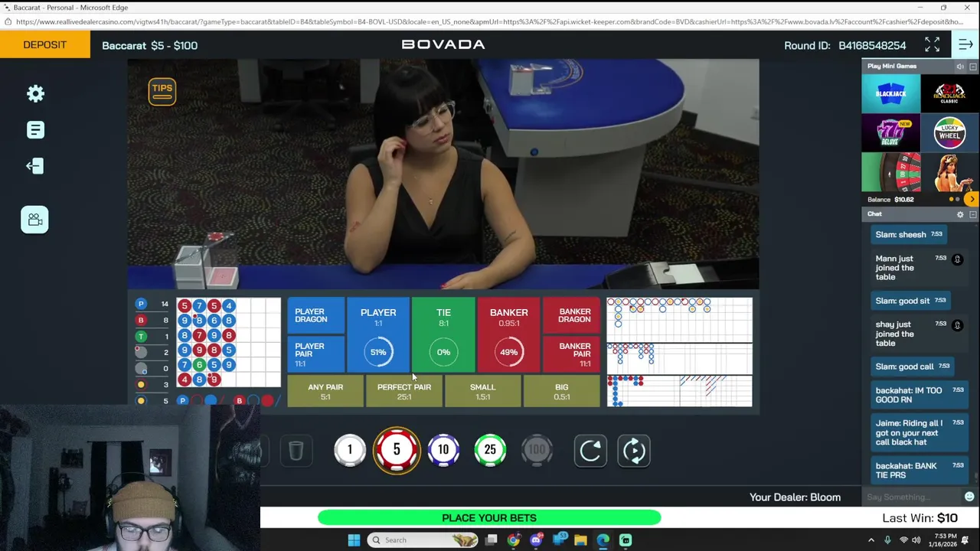Bet on ANY PAIR 5:1

click(325, 391)
